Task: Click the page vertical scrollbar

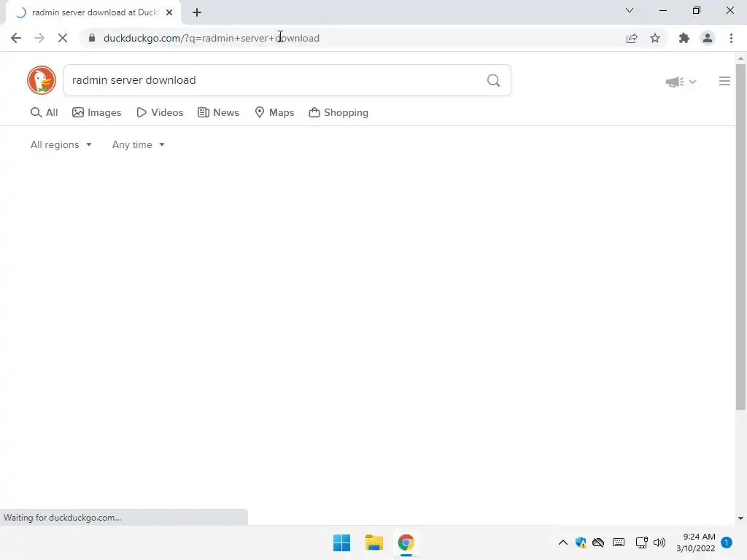Action: (741, 237)
